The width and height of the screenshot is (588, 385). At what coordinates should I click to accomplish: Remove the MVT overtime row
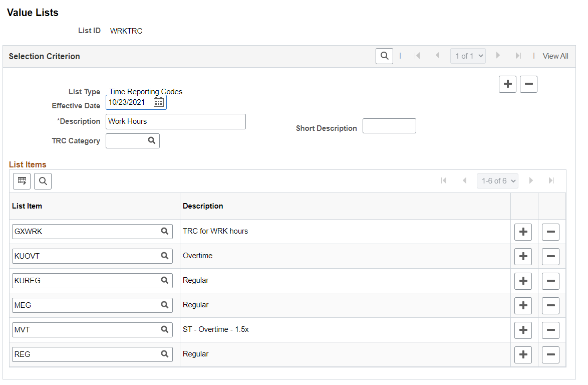pyautogui.click(x=550, y=330)
